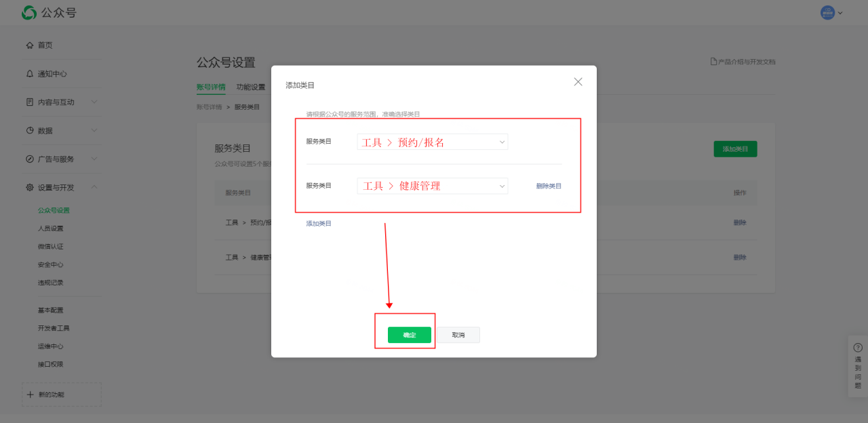Click 删除类目 link in dialog
This screenshot has height=423, width=868.
click(x=549, y=186)
